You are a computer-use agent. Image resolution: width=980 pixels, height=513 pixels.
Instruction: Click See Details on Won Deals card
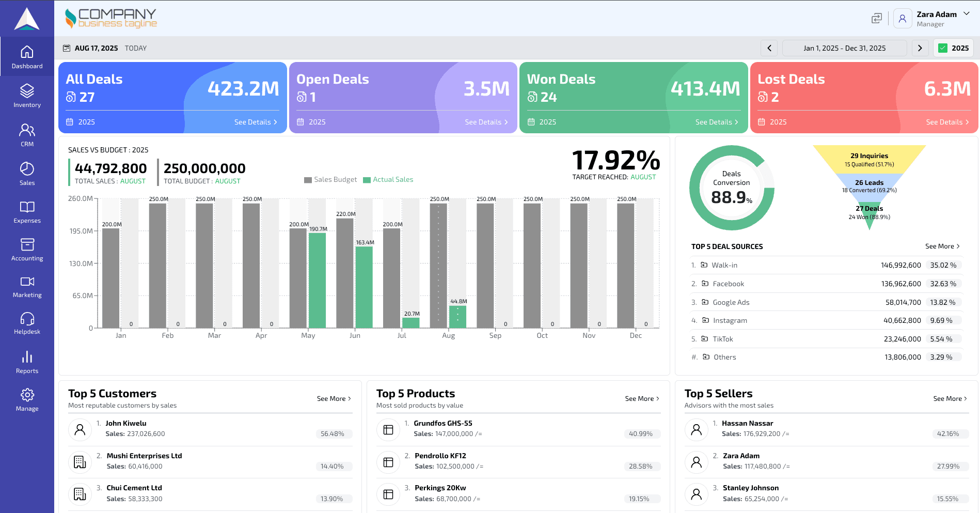coord(716,122)
